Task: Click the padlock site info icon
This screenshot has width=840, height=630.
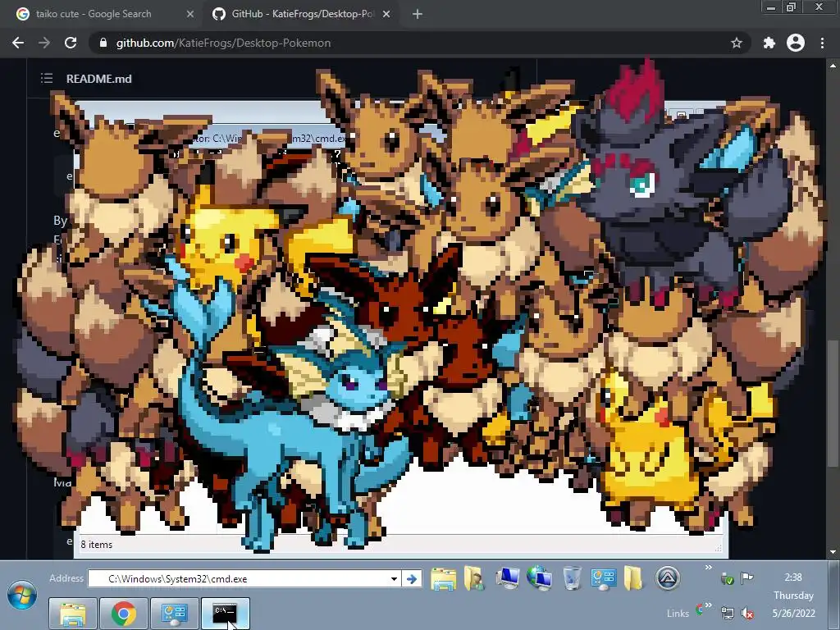Action: click(103, 43)
